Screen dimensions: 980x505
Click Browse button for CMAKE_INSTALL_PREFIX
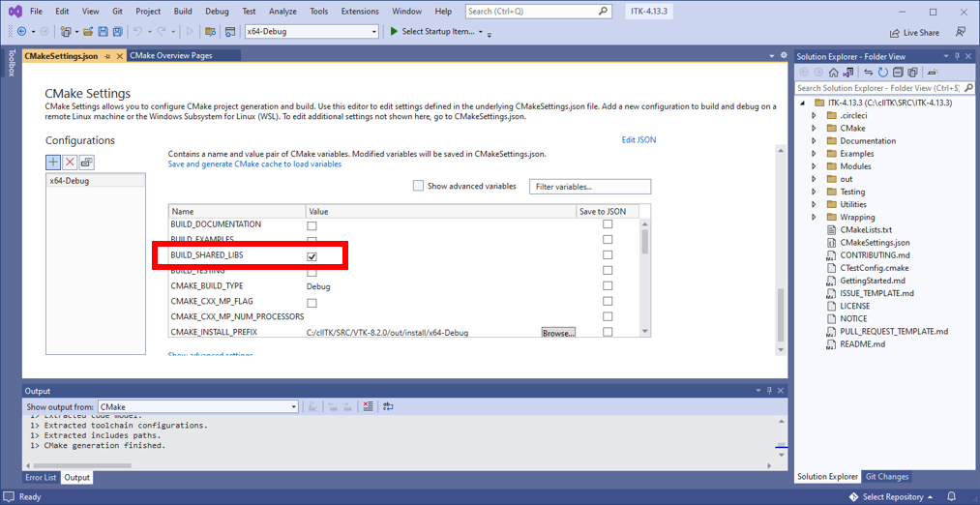point(558,333)
